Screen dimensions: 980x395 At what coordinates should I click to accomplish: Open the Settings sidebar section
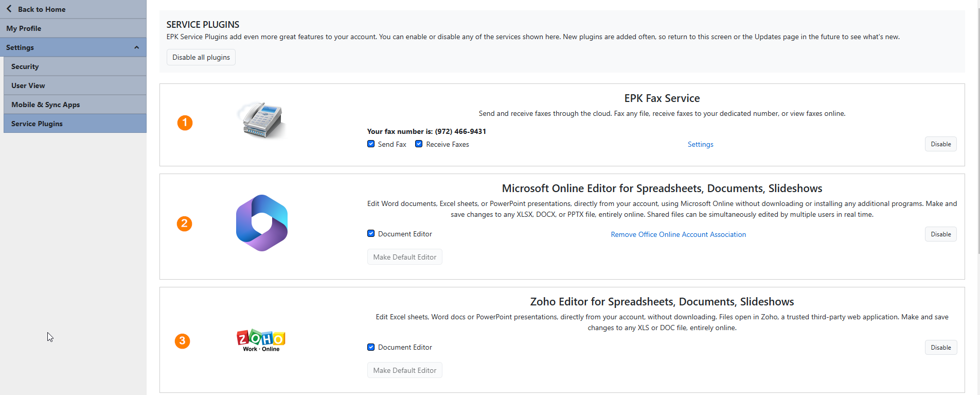pyautogui.click(x=73, y=47)
